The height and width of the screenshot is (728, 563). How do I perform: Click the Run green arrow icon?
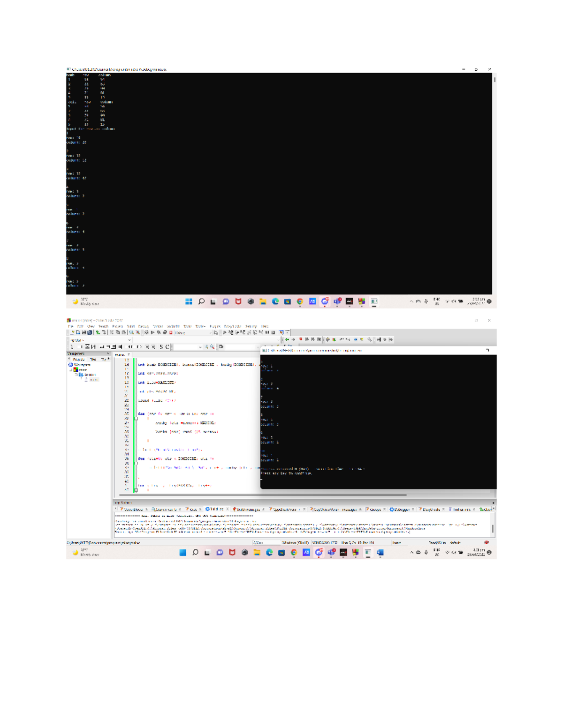coord(152,332)
